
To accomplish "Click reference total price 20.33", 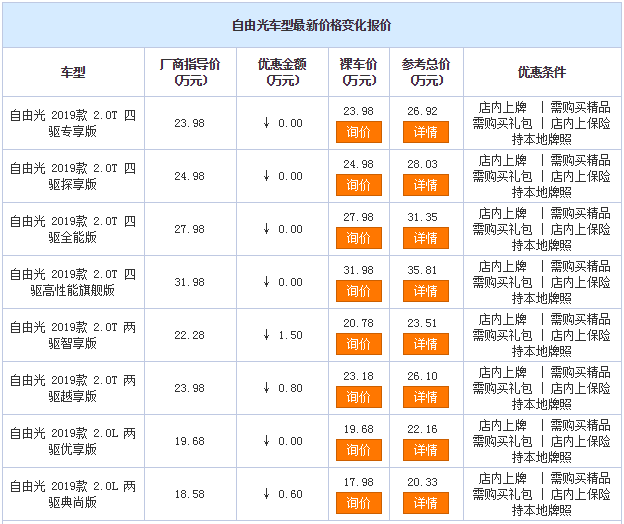I will pyautogui.click(x=422, y=482).
